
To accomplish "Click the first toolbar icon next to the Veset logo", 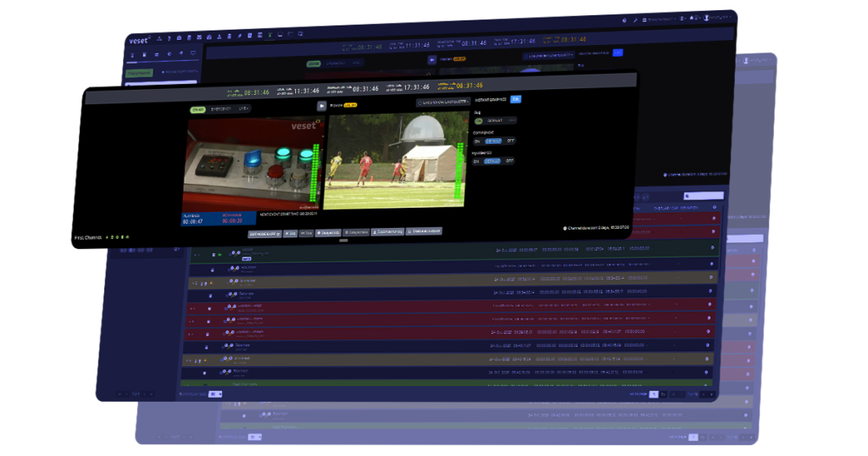I will click(x=161, y=38).
